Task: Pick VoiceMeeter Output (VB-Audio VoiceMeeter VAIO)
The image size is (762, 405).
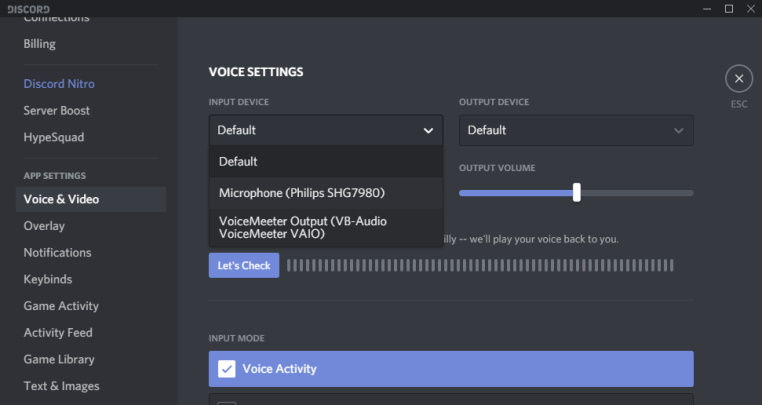Action: point(326,228)
